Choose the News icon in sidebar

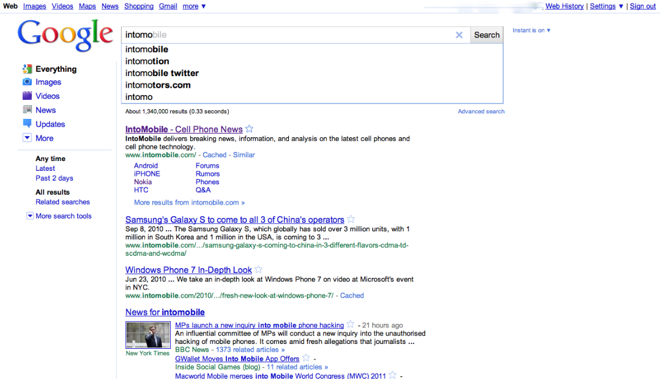[27, 110]
